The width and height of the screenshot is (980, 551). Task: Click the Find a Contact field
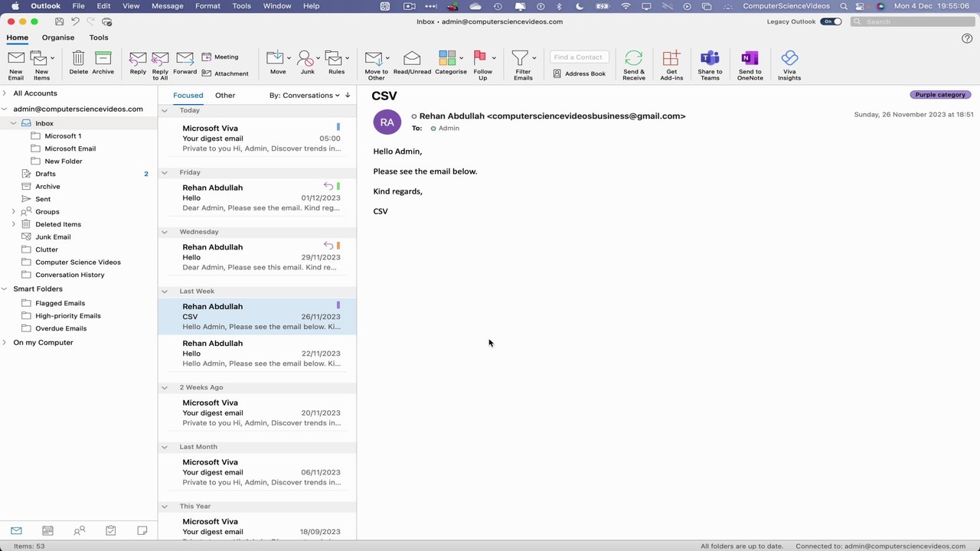tap(580, 57)
